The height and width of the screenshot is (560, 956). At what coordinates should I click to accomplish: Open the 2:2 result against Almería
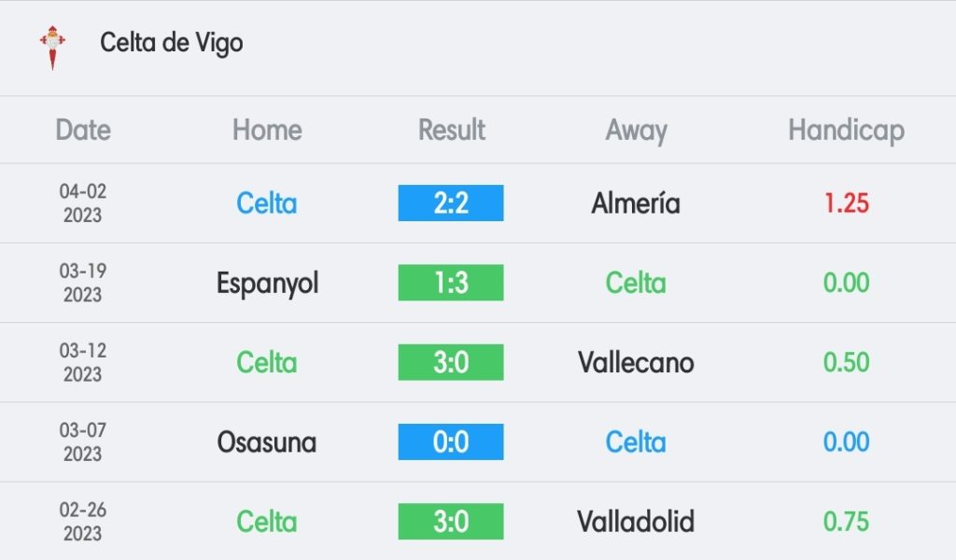click(451, 203)
